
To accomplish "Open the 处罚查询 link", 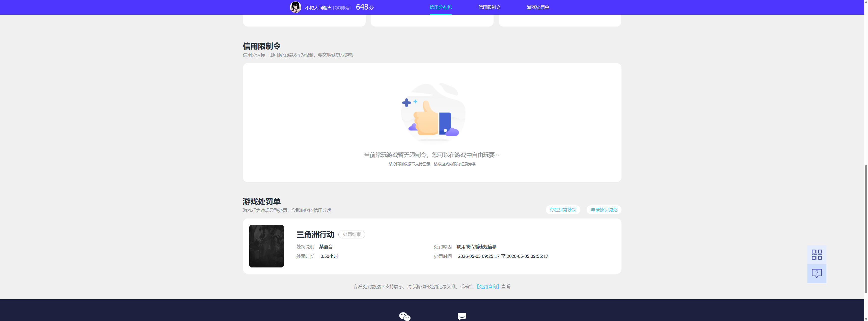I will tap(487, 286).
